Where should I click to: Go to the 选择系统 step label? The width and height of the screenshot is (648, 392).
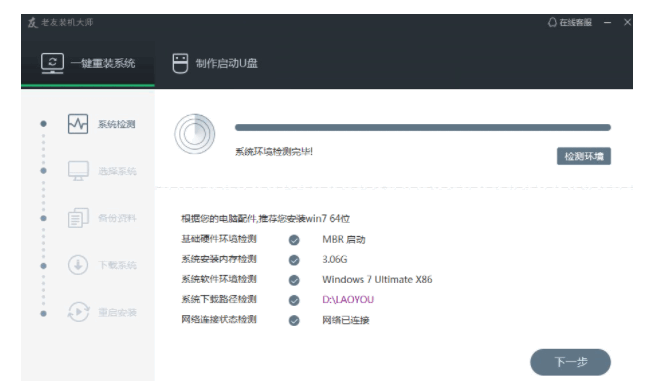[x=117, y=171]
